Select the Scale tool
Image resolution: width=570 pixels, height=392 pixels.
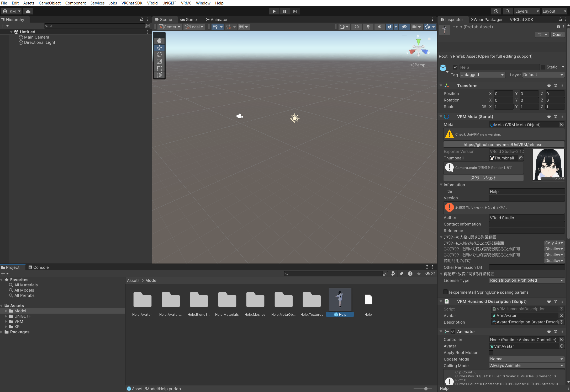(159, 61)
